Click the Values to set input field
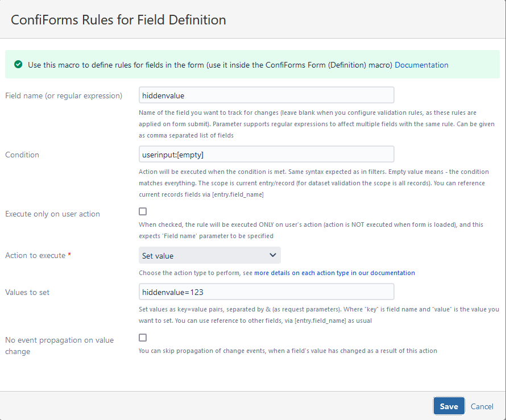The width and height of the screenshot is (506, 420). pos(267,292)
